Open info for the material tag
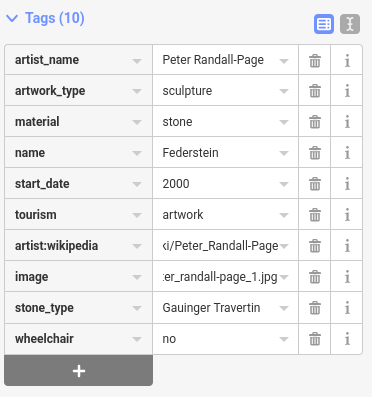This screenshot has width=372, height=397. point(347,122)
